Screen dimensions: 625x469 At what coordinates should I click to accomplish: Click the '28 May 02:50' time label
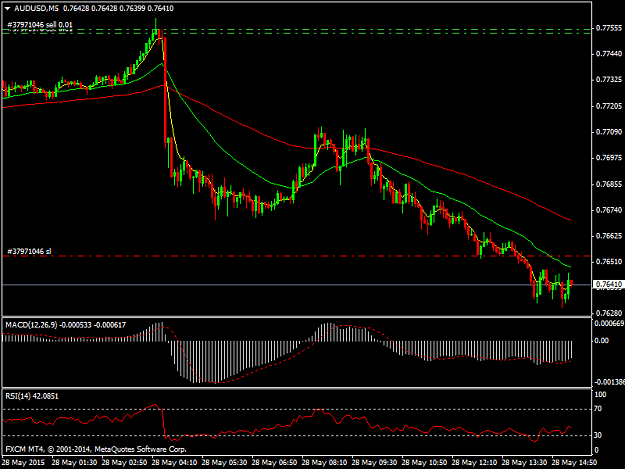click(124, 463)
